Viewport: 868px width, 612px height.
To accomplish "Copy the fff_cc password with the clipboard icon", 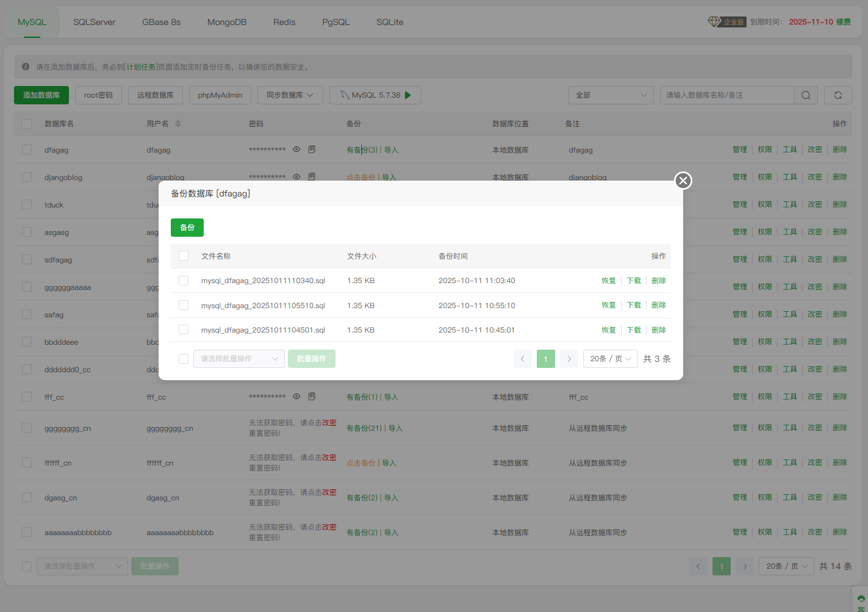I will pos(312,397).
